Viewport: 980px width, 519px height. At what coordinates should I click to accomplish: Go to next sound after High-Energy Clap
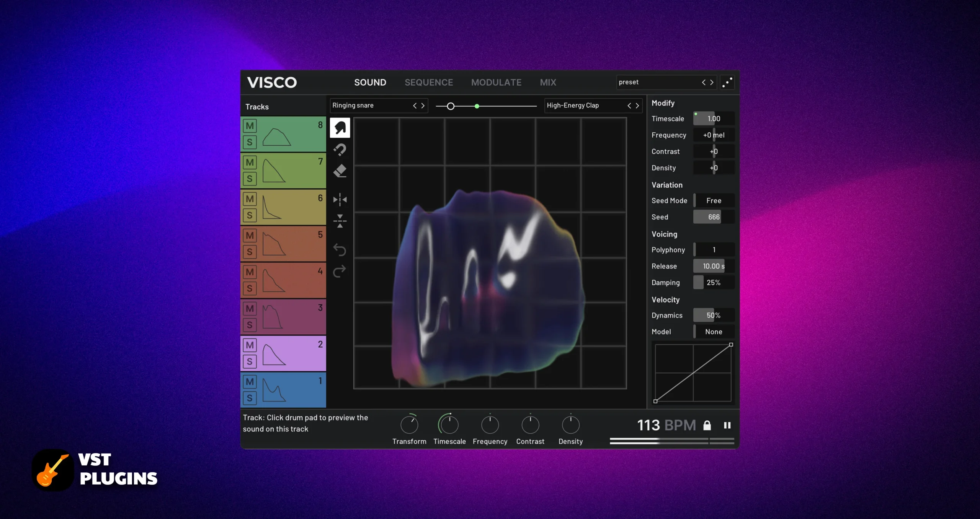[x=637, y=106]
